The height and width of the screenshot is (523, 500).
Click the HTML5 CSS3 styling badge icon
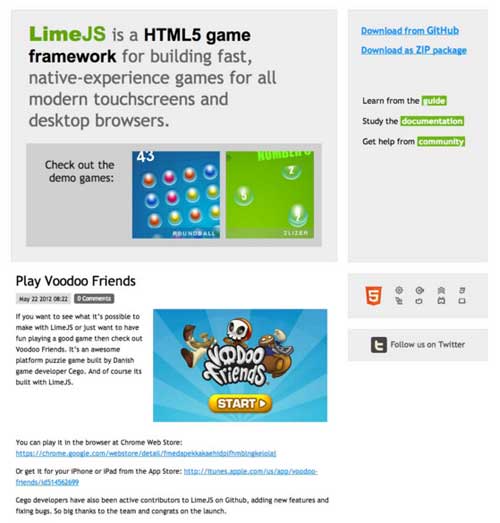click(462, 290)
